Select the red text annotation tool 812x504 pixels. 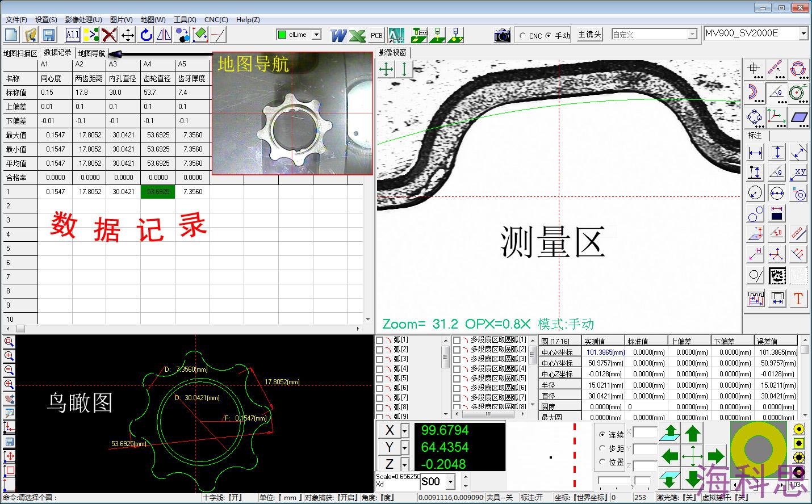(x=798, y=299)
